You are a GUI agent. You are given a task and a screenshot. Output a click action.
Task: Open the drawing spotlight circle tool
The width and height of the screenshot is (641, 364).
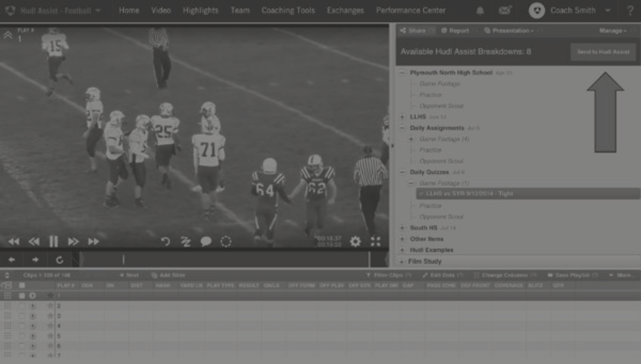point(226,241)
